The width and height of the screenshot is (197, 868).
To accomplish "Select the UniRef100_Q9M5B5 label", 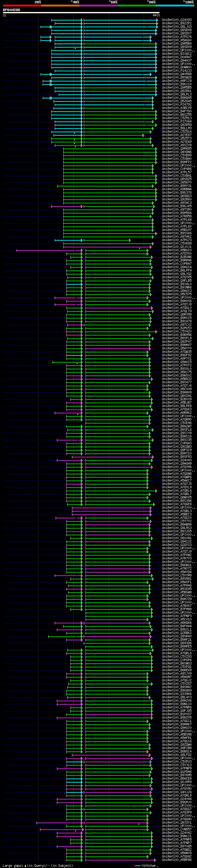I will pyautogui.click(x=176, y=88).
